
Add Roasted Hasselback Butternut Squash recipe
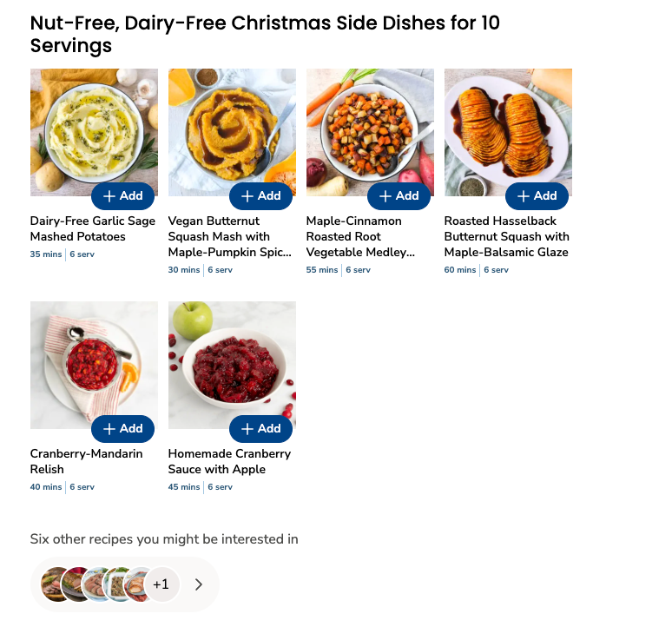point(537,196)
